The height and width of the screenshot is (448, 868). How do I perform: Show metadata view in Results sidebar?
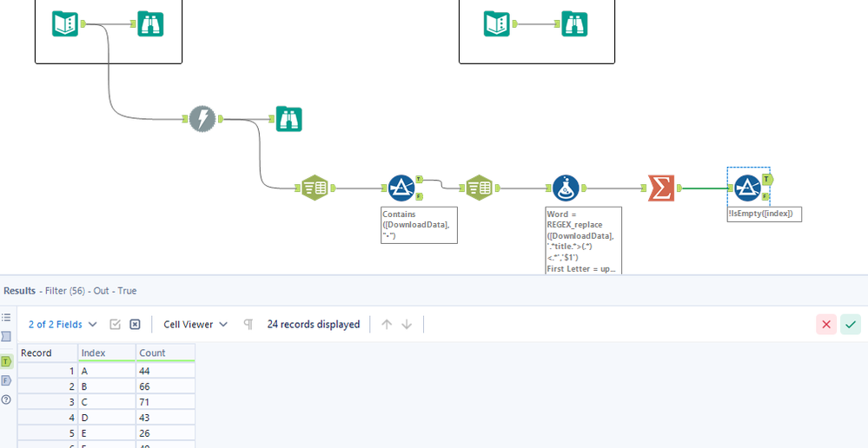click(x=6, y=336)
